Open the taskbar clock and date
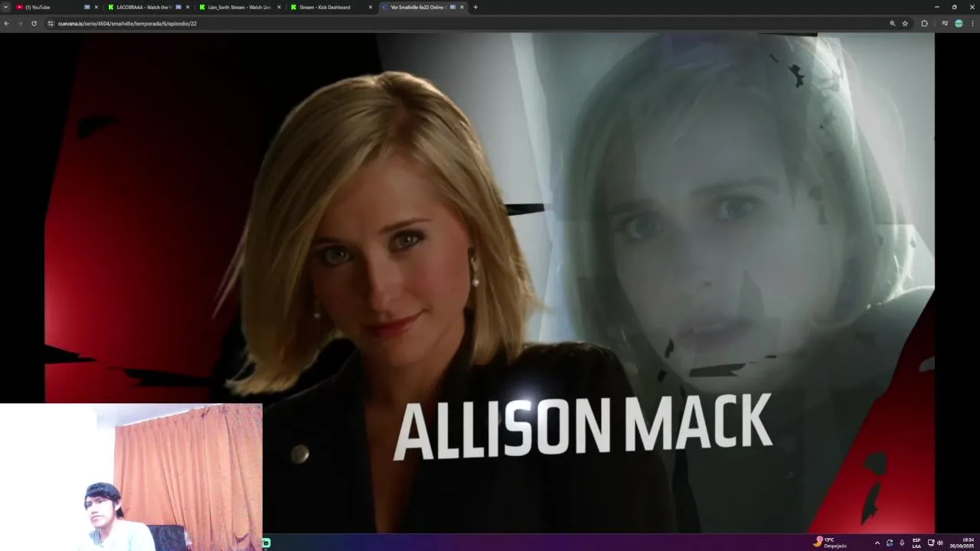 point(962,543)
